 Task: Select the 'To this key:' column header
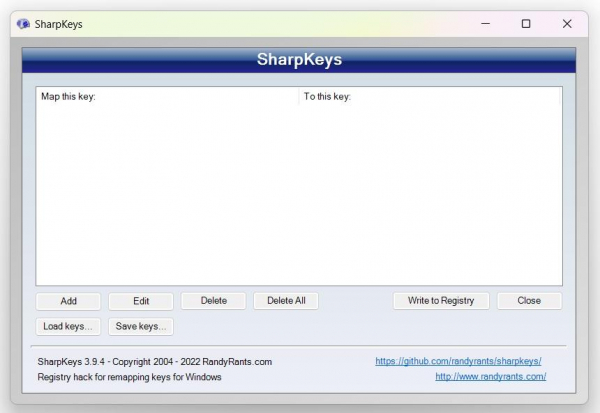(429, 96)
